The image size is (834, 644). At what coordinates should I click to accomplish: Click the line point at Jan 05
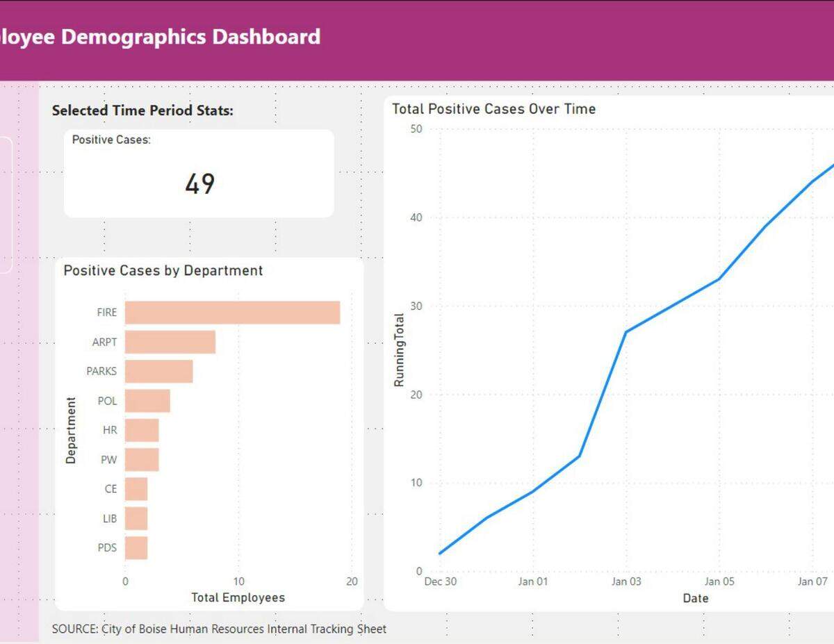click(x=719, y=279)
